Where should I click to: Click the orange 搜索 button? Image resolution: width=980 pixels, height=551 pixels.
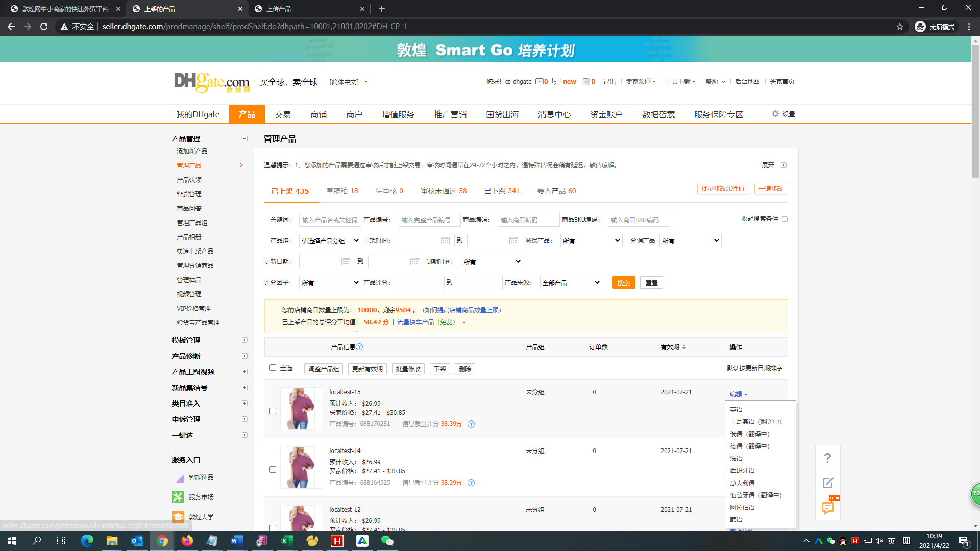623,283
